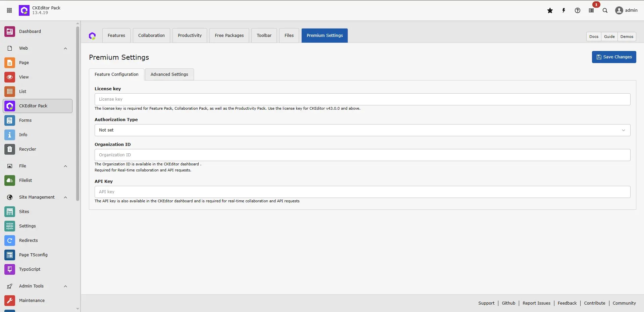
Task: Switch to the Collaboration tab
Action: click(151, 36)
